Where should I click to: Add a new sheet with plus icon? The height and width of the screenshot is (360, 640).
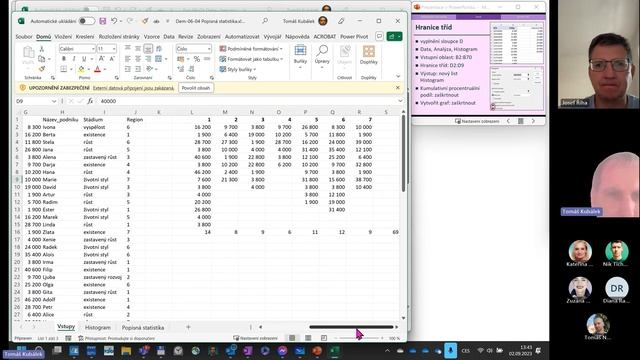tap(188, 327)
